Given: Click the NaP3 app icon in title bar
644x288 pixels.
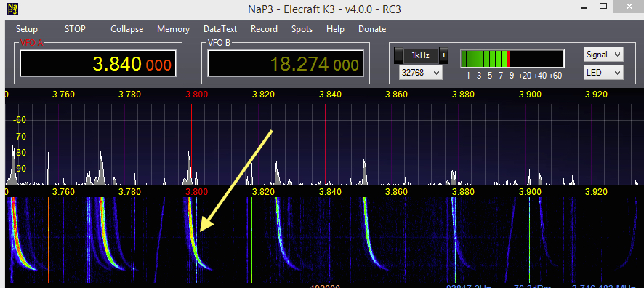Looking at the screenshot, I should pyautogui.click(x=13, y=8).
